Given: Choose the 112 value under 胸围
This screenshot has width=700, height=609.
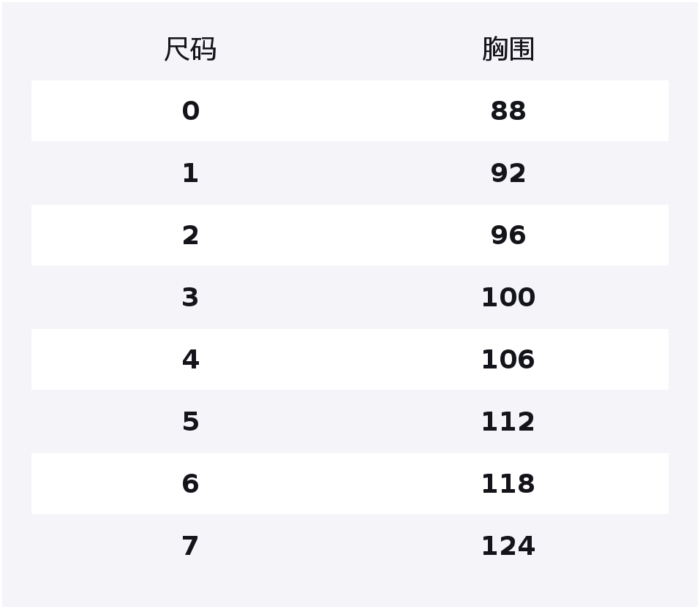Looking at the screenshot, I should click(x=508, y=422).
